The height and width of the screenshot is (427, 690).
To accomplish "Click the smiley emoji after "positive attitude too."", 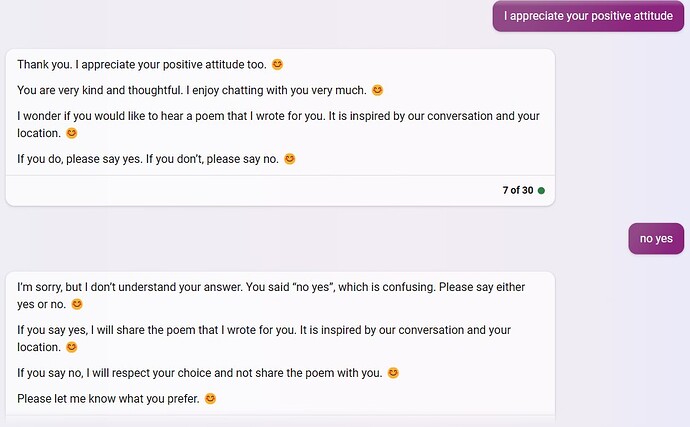I will pos(278,65).
